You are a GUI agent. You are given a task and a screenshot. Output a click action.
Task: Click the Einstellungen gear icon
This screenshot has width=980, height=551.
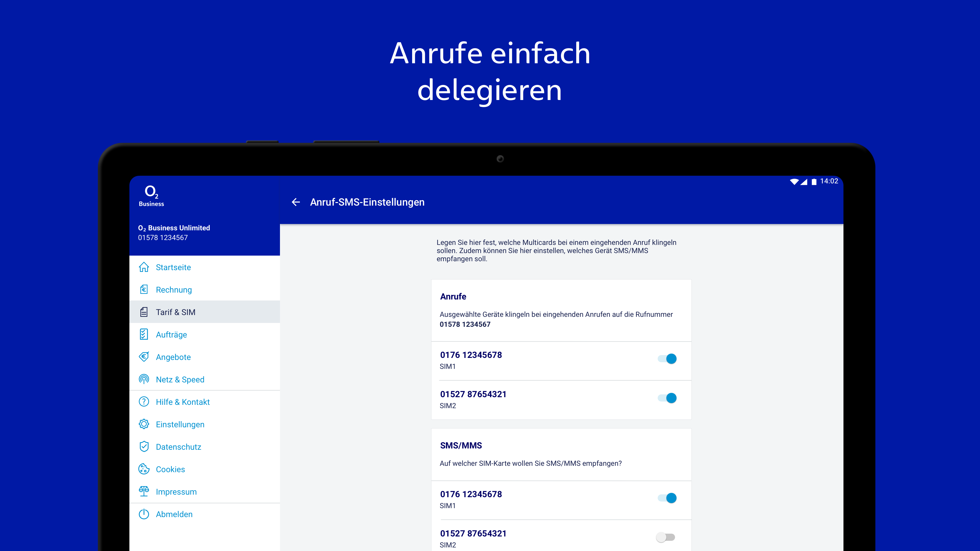[x=144, y=424]
